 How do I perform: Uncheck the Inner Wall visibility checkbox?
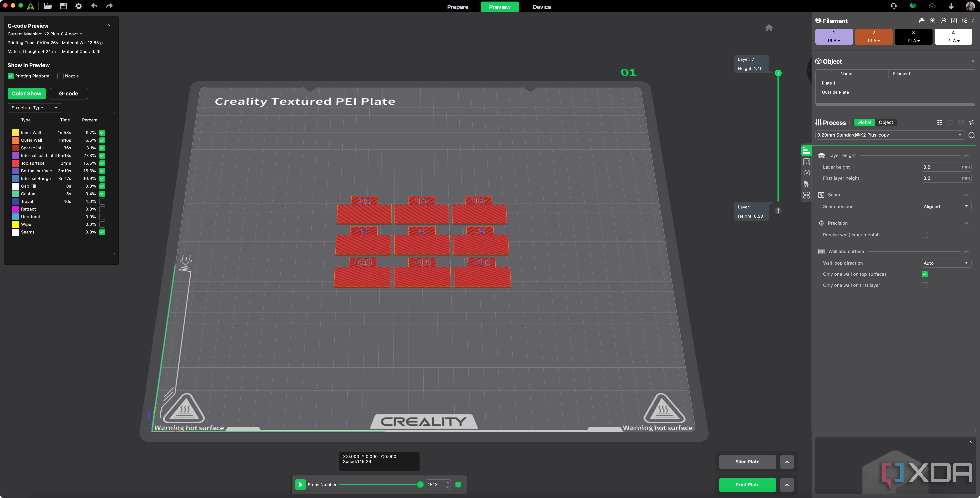[102, 133]
